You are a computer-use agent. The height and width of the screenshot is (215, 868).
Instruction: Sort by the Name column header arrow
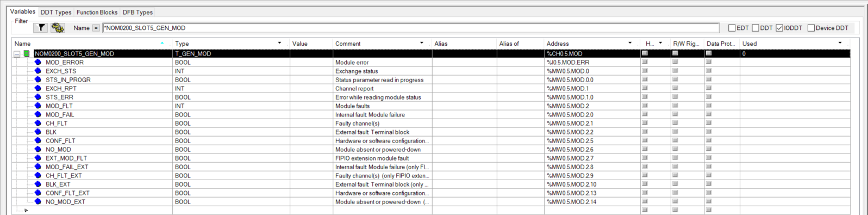(162, 43)
